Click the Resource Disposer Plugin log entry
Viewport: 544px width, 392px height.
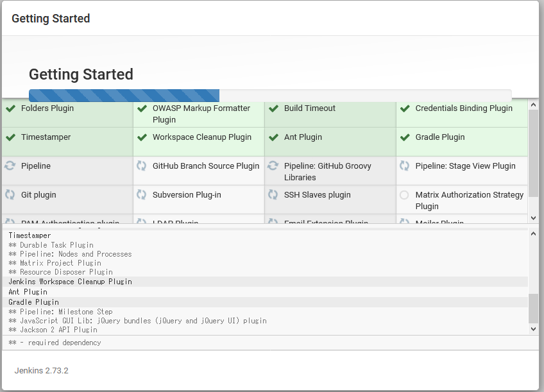pyautogui.click(x=60, y=272)
